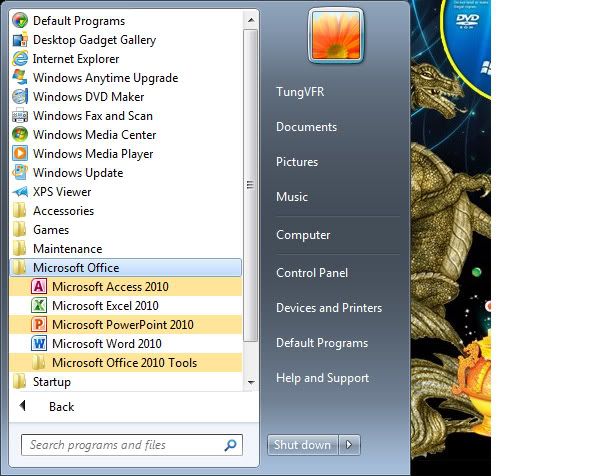Viewport: 614px width, 476px height.
Task: Expand the Maintenance folder
Action: pos(125,249)
